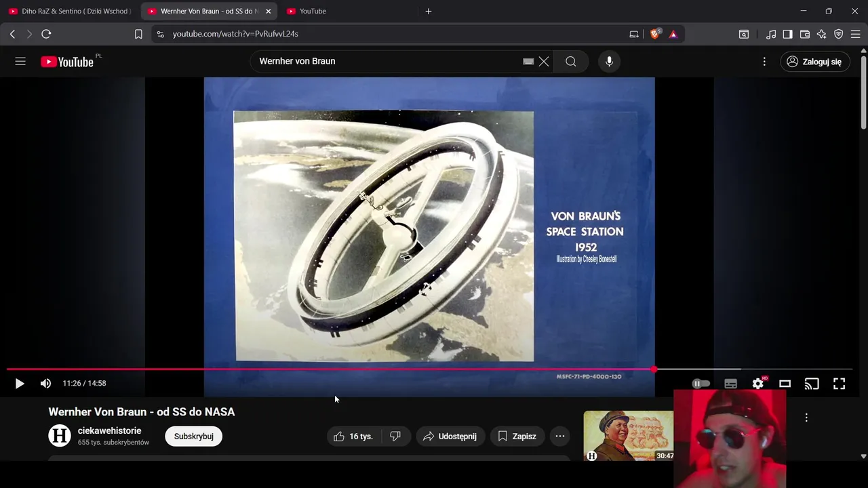
Task: Open ciekawehistorie channel avatar
Action: (x=60, y=436)
